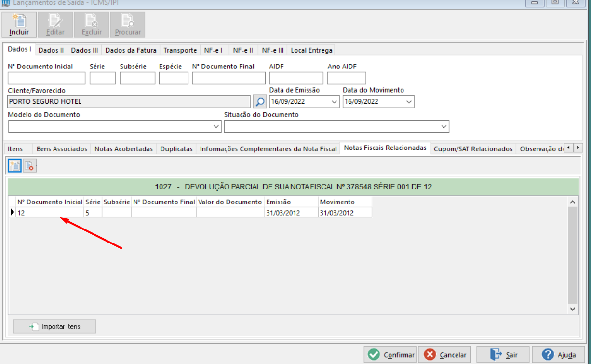Image resolution: width=591 pixels, height=364 pixels.
Task: Click the Confirmar button
Action: (x=390, y=355)
